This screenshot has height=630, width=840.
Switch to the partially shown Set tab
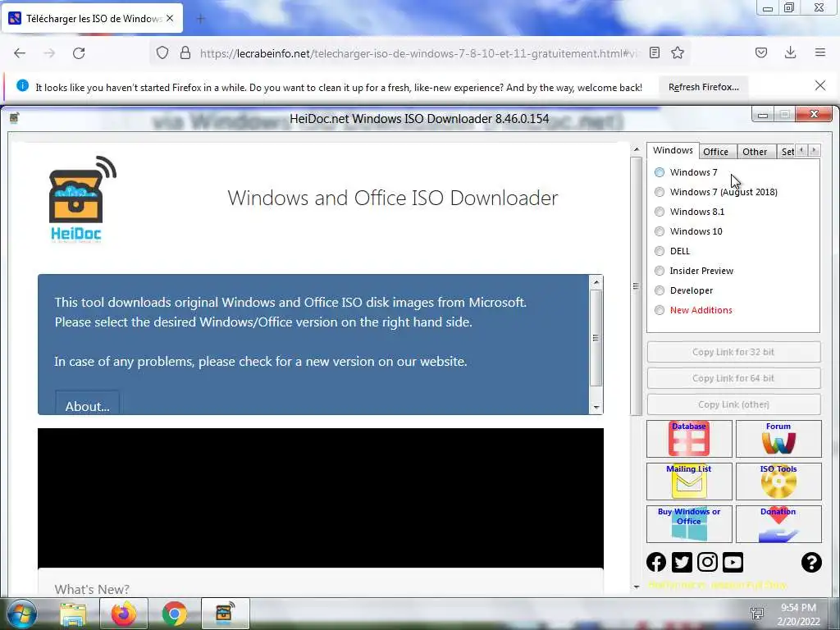(x=787, y=152)
